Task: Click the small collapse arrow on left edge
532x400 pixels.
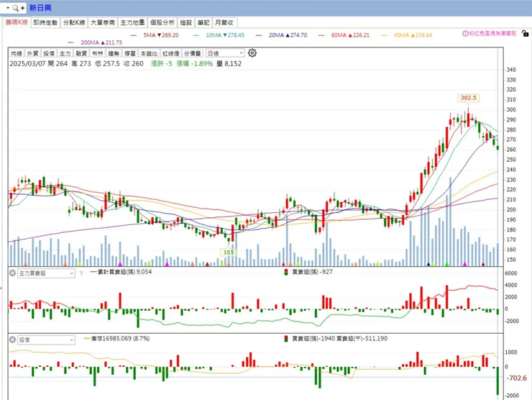Action: 1,288
